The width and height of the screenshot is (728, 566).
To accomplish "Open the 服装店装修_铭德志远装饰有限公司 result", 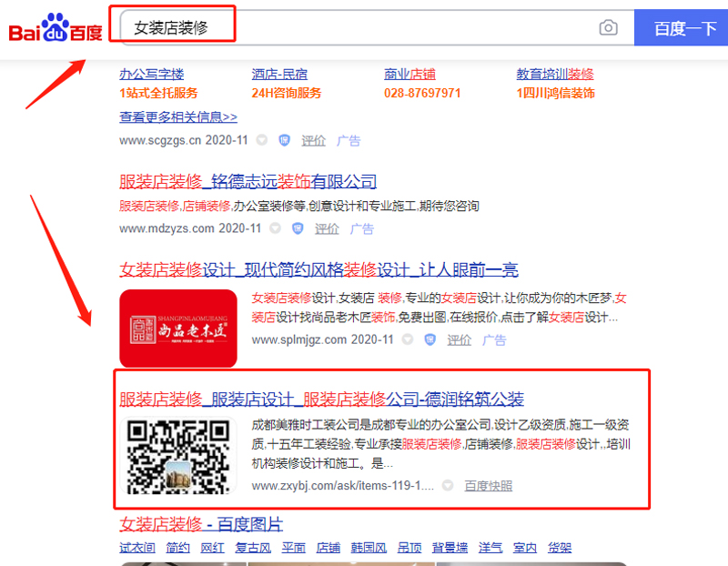I will (x=248, y=181).
